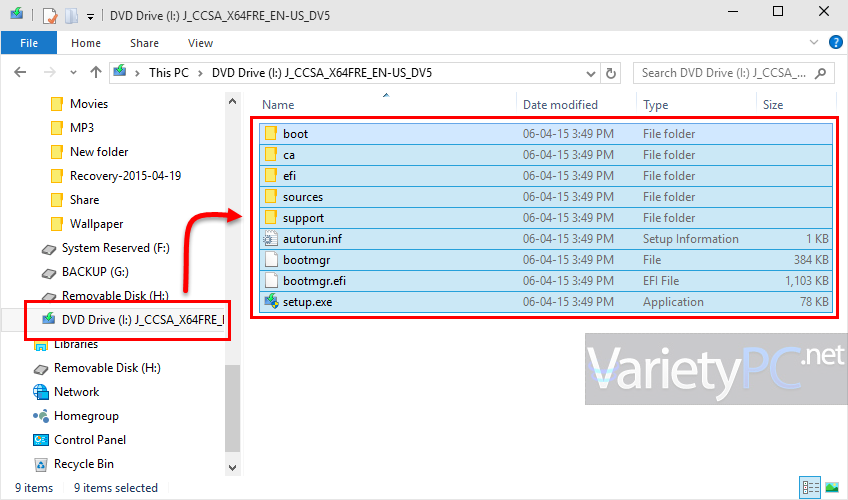The width and height of the screenshot is (848, 500).
Task: Click the 'Setup Information' type cell
Action: pyautogui.click(x=690, y=239)
